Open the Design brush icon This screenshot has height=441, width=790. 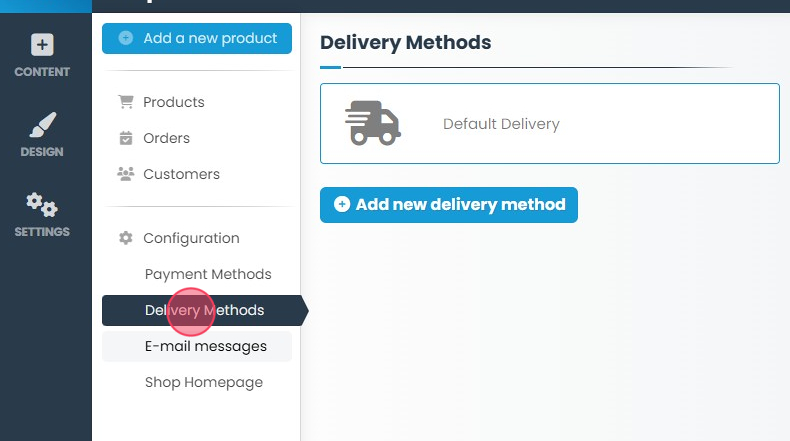click(x=42, y=125)
